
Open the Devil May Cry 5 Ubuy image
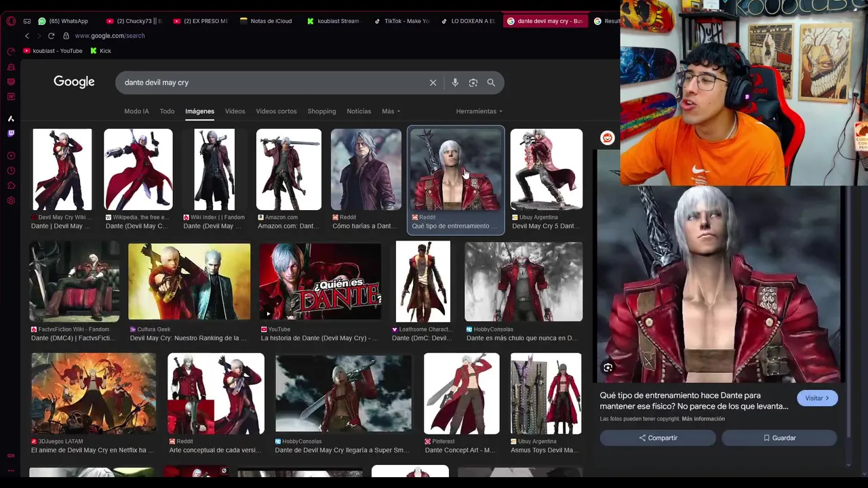point(547,169)
